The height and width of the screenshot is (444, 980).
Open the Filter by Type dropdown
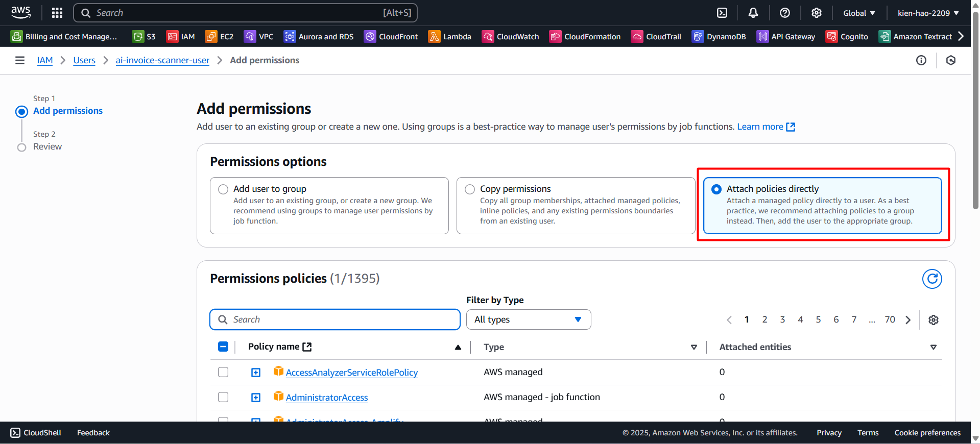point(529,319)
